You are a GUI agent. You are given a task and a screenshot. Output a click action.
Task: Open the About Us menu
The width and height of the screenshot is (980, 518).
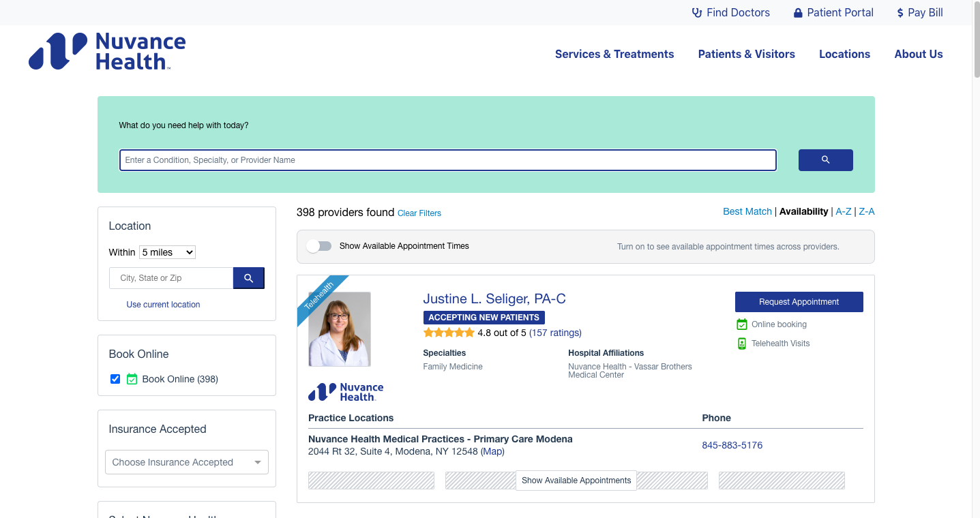point(919,55)
